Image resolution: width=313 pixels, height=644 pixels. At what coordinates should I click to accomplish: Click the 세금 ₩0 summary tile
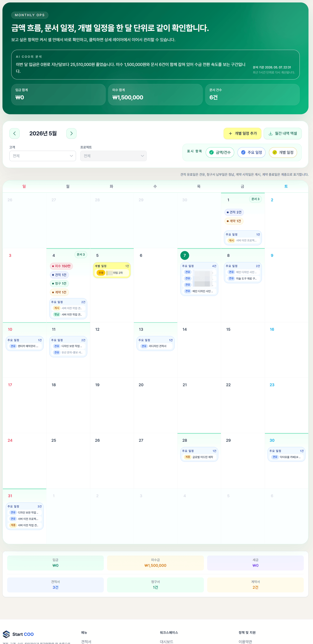pos(256,563)
